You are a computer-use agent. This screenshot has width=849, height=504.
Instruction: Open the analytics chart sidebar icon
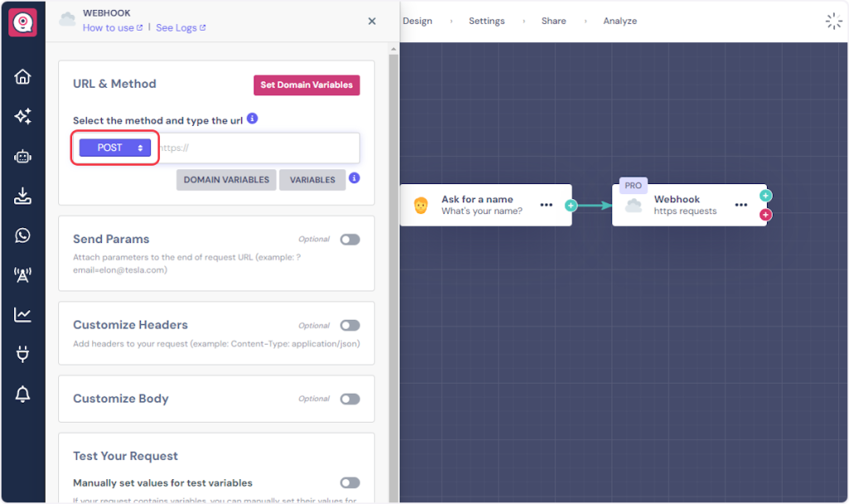(x=22, y=315)
